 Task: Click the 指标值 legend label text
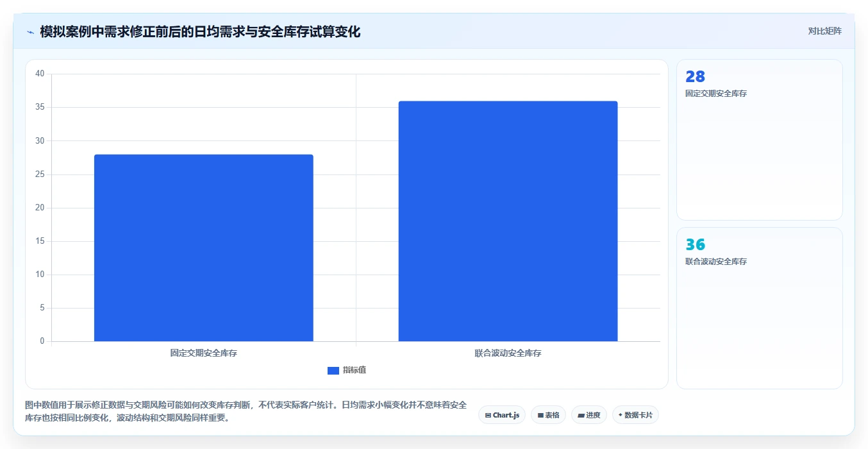click(355, 370)
